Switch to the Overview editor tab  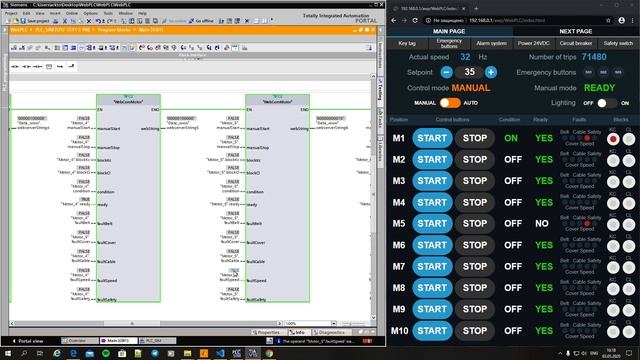pos(80,340)
